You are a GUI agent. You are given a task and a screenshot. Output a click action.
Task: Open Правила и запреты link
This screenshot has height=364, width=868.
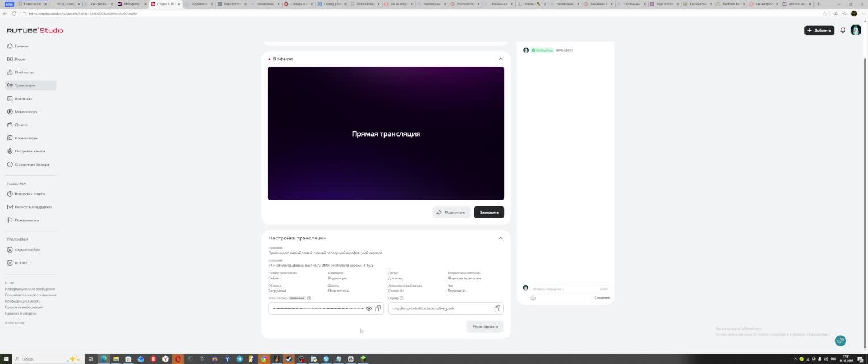pyautogui.click(x=21, y=313)
